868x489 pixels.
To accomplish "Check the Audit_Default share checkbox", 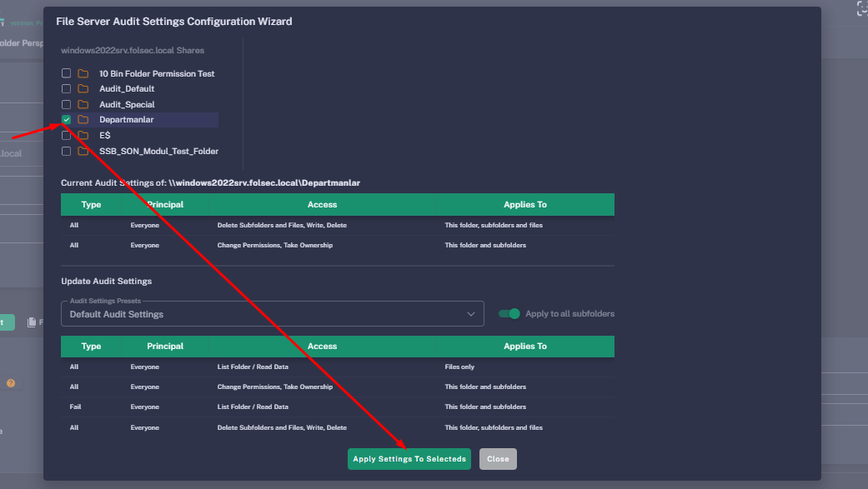I will (x=67, y=89).
